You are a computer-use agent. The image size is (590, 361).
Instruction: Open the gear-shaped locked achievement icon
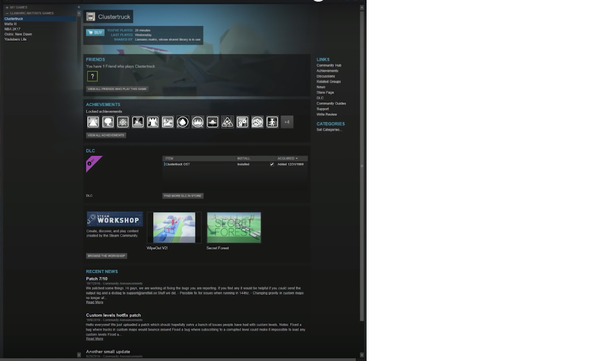pyautogui.click(x=123, y=122)
